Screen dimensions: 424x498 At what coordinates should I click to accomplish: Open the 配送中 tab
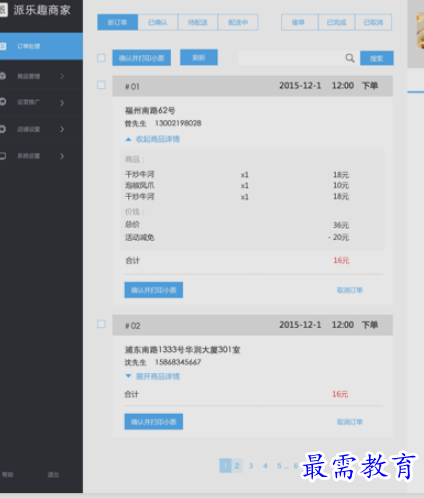238,22
